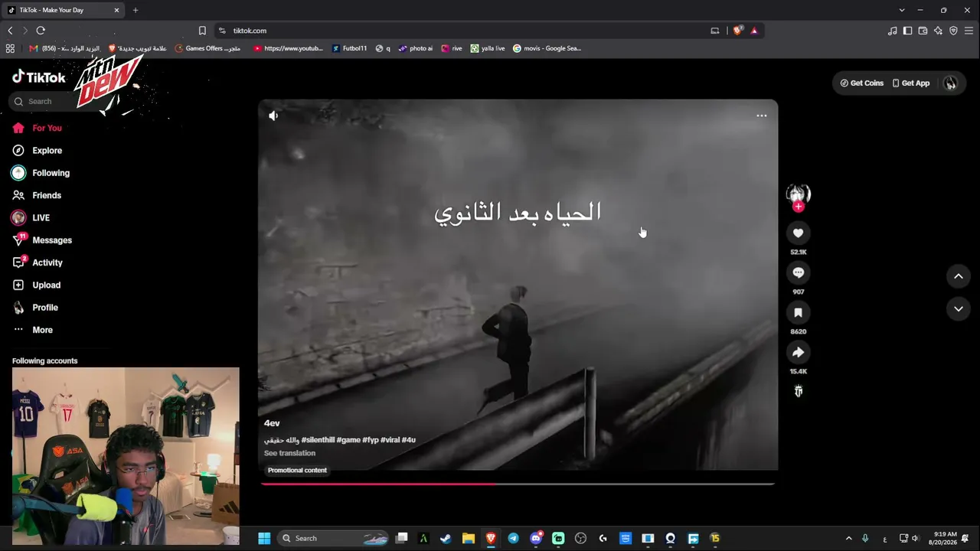Open the Friends page
Screen dimensions: 980x551
[37, 195]
